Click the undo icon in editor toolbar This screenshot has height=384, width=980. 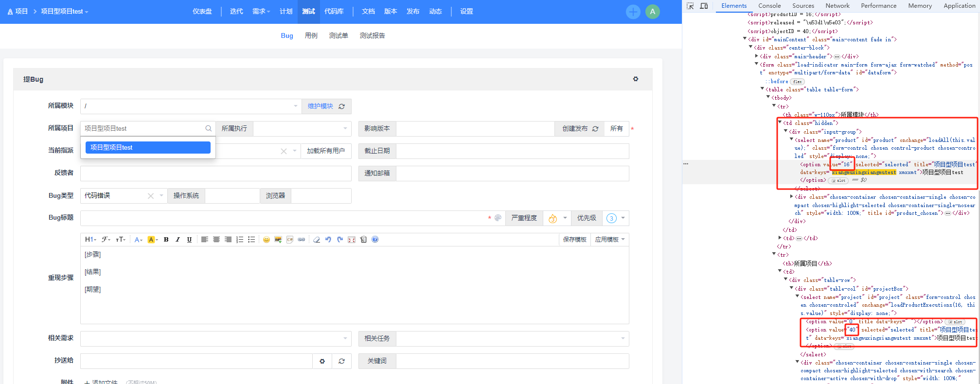click(328, 240)
